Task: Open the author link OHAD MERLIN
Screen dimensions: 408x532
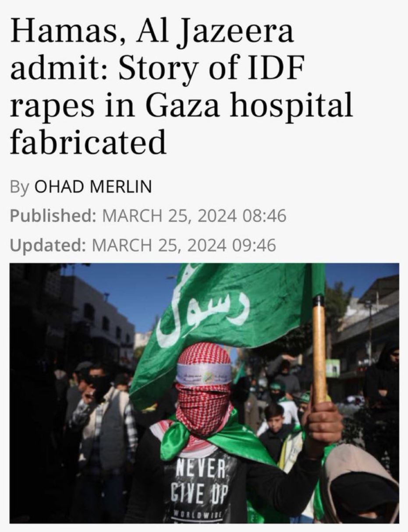Action: click(93, 187)
